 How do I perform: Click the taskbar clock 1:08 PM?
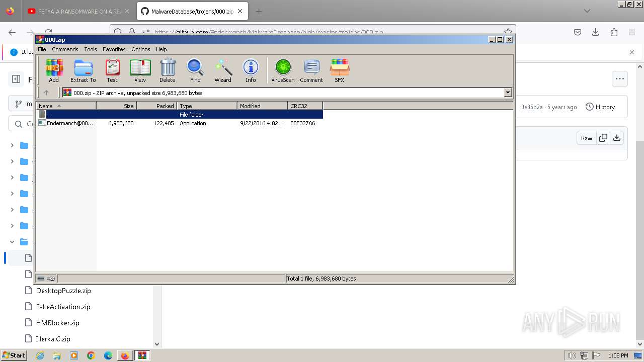click(618, 355)
